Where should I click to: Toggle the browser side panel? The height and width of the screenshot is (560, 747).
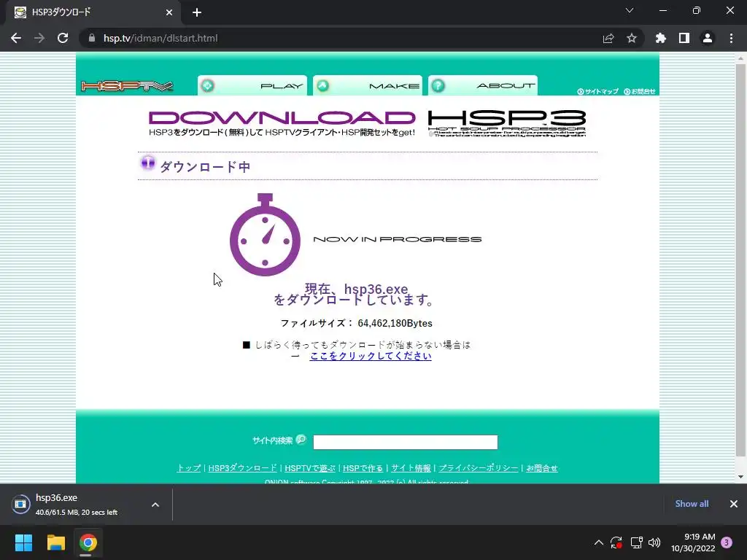tap(684, 38)
